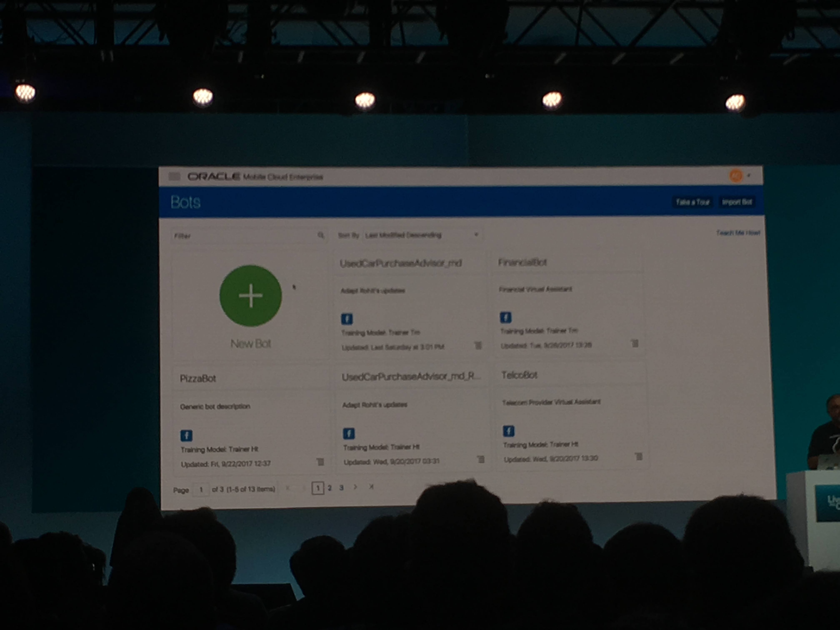This screenshot has width=840, height=630.
Task: Click the next page arrow
Action: pyautogui.click(x=355, y=487)
